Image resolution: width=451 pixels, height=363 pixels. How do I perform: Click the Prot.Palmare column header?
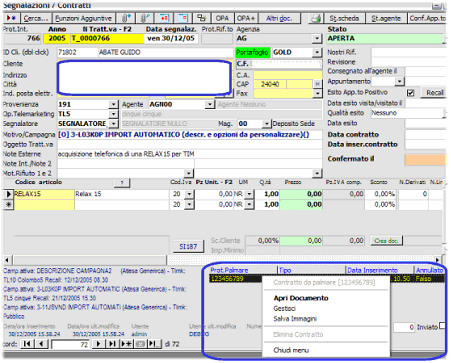243,270
